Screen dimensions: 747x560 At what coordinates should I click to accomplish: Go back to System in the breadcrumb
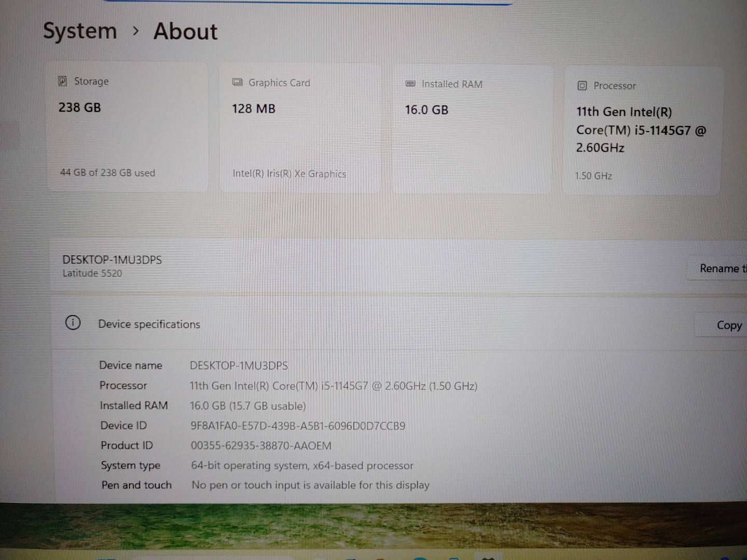(x=80, y=31)
